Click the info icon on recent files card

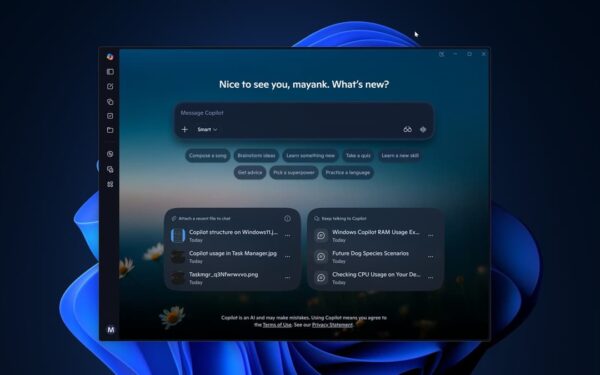coord(287,218)
